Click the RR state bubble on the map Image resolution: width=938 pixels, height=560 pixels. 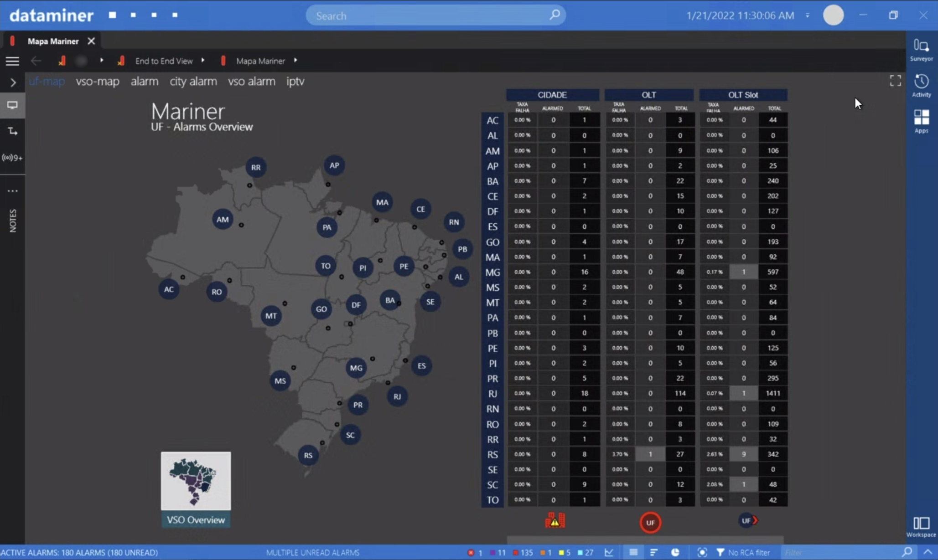[x=256, y=167]
